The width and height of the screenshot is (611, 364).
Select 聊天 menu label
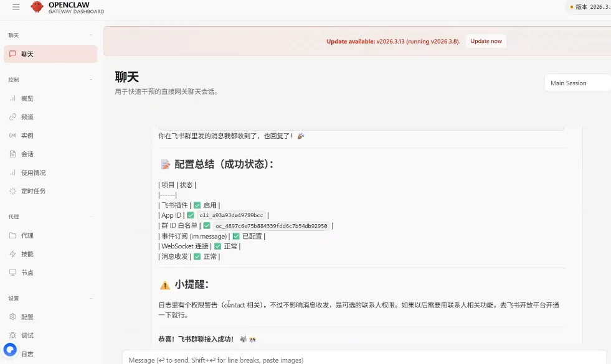click(x=27, y=54)
